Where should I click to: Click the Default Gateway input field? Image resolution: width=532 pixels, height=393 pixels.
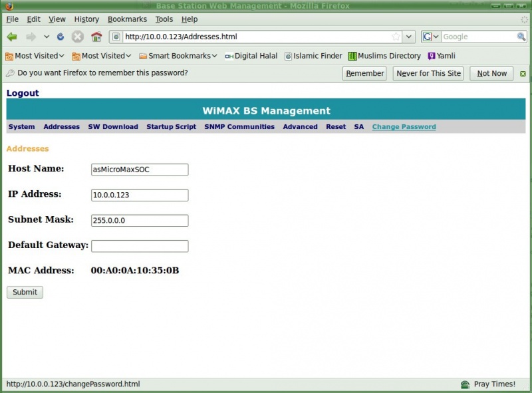(x=140, y=246)
